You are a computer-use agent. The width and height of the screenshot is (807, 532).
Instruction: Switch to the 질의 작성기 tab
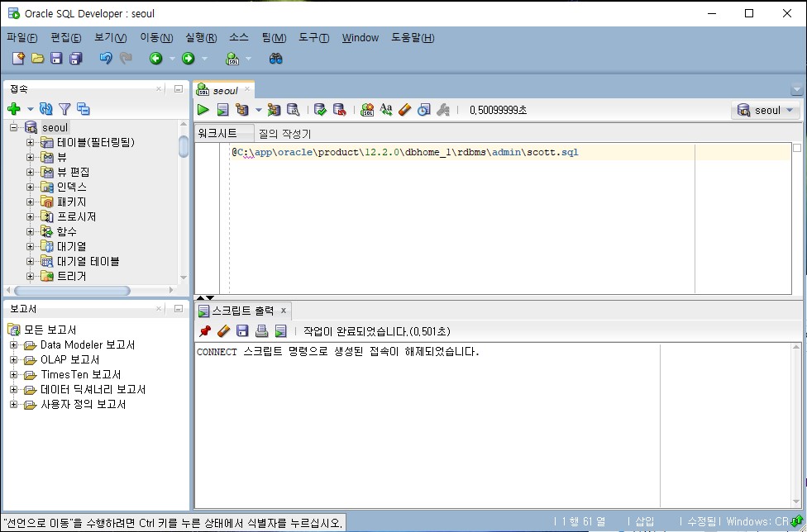[x=284, y=134]
